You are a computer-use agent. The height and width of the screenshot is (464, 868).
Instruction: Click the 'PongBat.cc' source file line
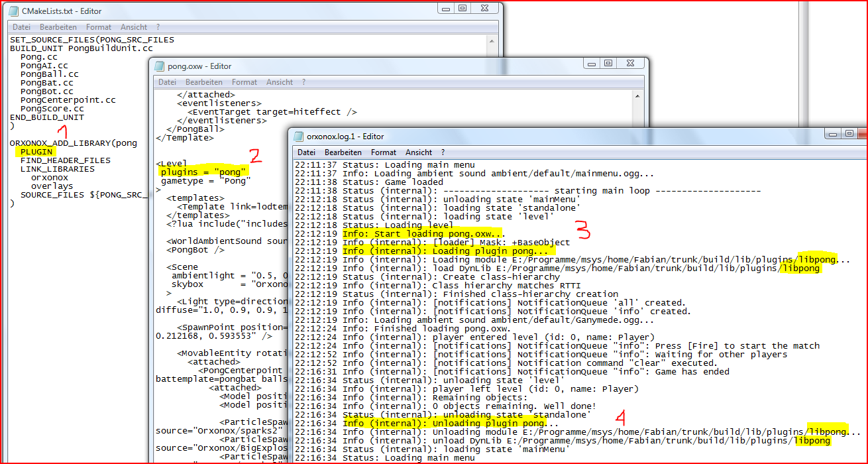pos(46,83)
